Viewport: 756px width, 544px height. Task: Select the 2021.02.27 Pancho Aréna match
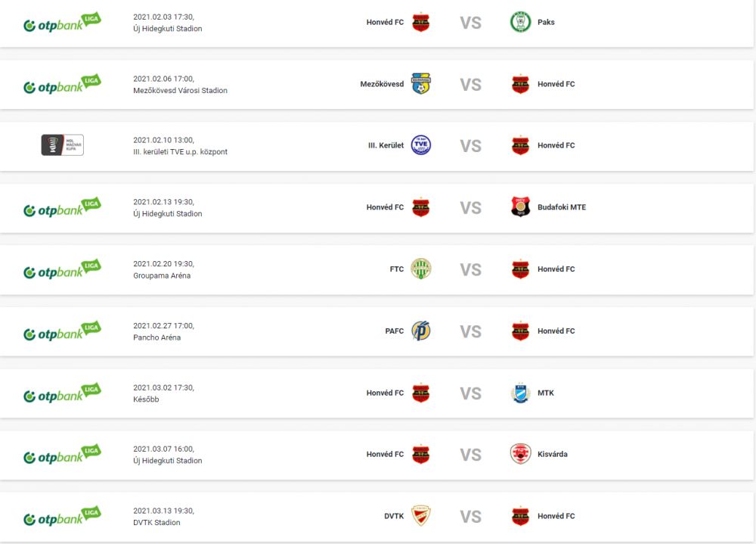point(376,331)
